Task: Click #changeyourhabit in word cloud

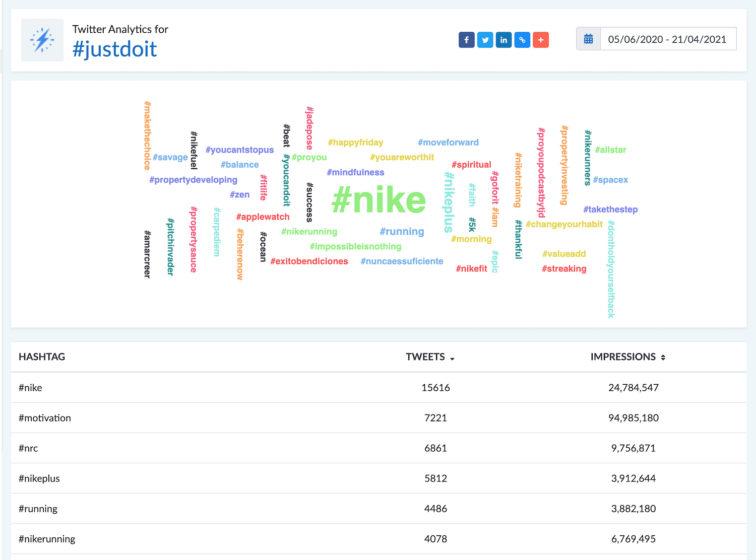Action: tap(564, 224)
